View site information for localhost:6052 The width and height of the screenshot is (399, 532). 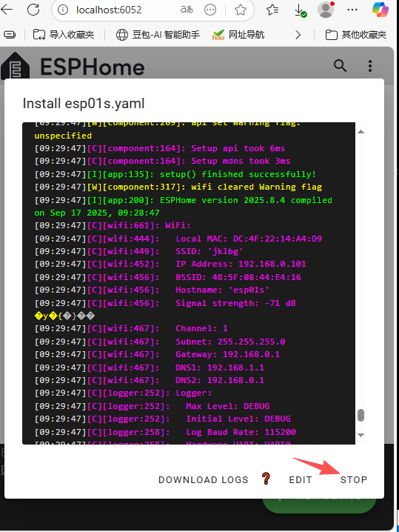[x=63, y=10]
